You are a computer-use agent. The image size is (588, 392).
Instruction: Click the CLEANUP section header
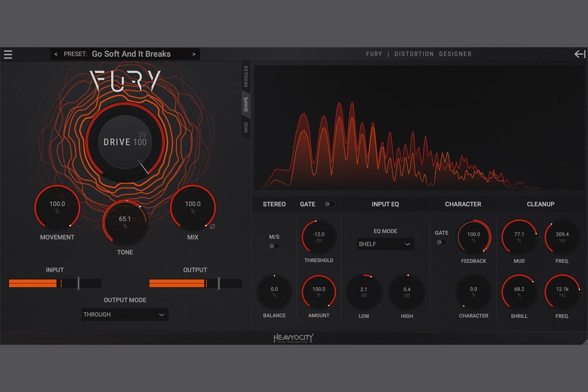click(540, 204)
